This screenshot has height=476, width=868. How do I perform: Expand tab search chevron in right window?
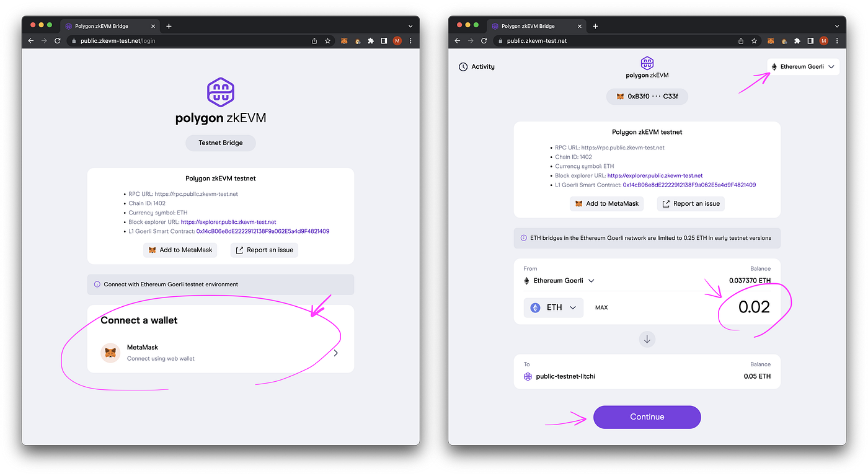[837, 26]
